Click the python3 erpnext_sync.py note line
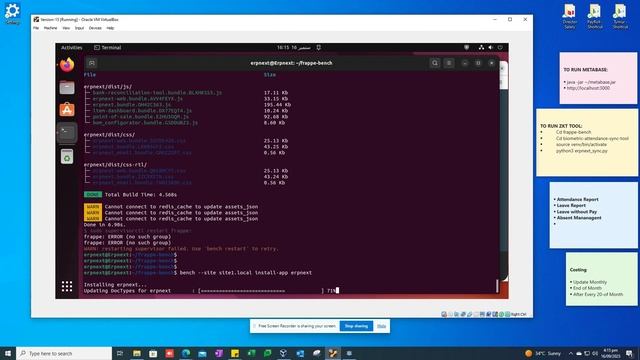Viewport: 640px width, 360px height. click(582, 151)
